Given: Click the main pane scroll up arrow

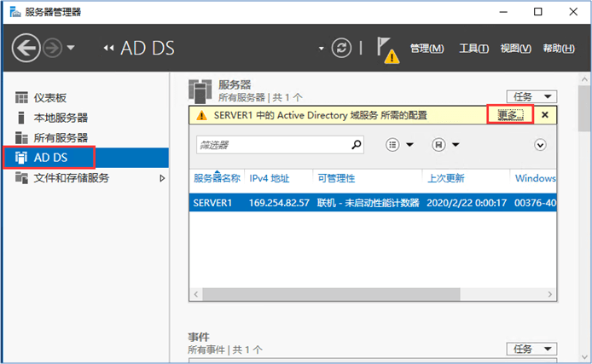Looking at the screenshot, I should tap(584, 79).
